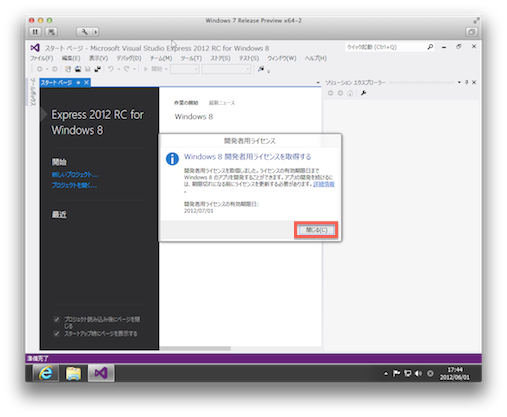Open Internet Explorer from the taskbar
507x417 pixels.
[x=46, y=373]
